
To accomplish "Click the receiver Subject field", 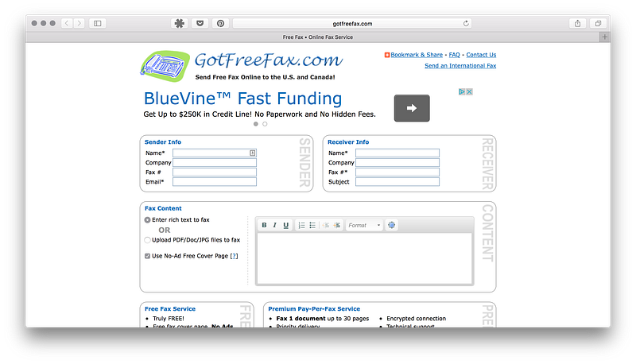I will (397, 182).
